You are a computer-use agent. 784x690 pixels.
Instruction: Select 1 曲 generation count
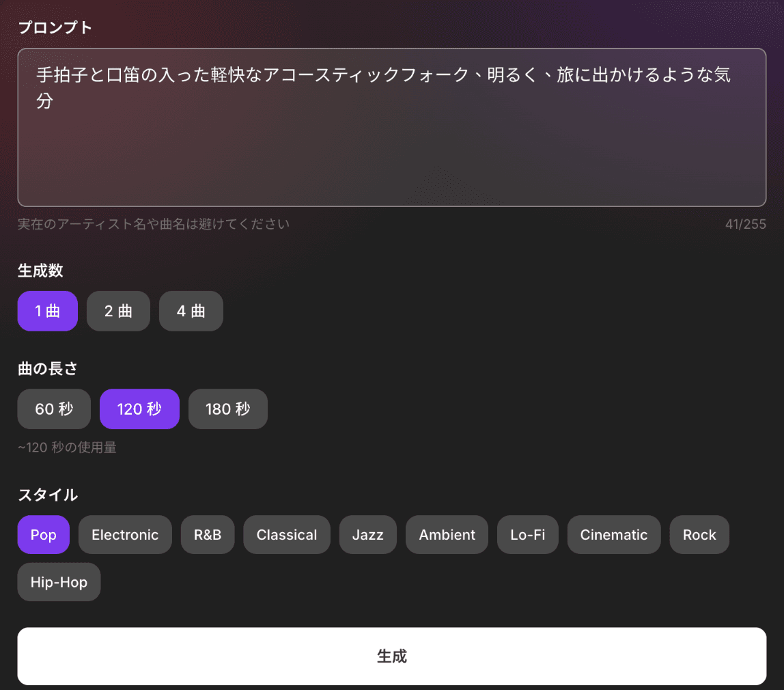pyautogui.click(x=48, y=311)
